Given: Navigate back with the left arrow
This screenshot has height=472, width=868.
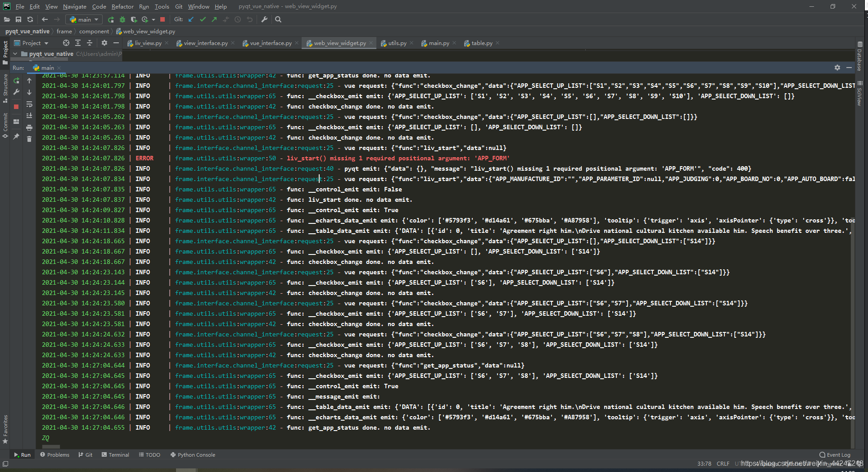Looking at the screenshot, I should click(45, 19).
